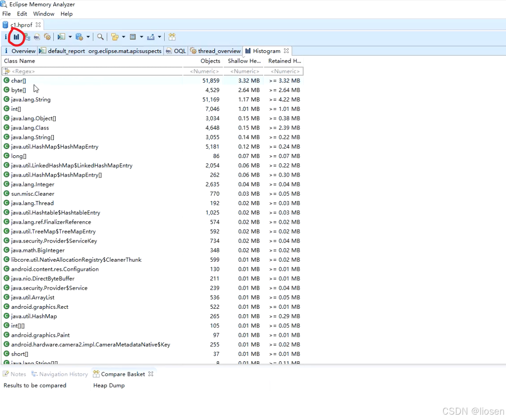The image size is (506, 420).
Task: Close the c1.hprof editor tab
Action: 38,25
